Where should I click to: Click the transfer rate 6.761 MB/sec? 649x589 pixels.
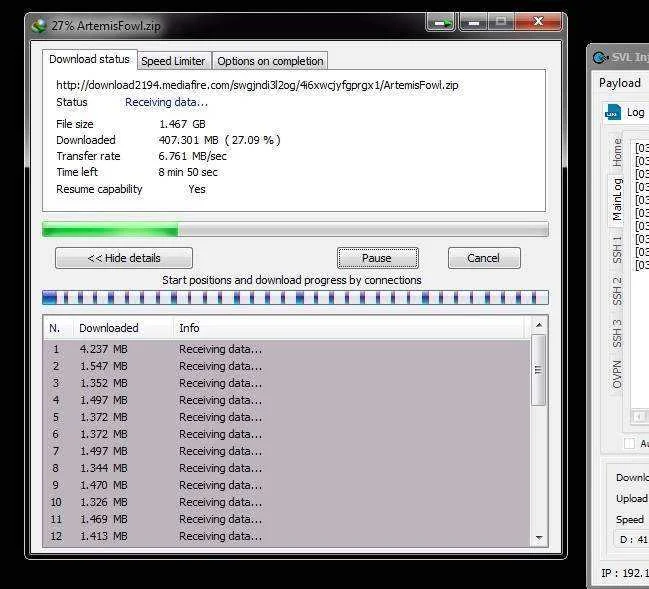click(192, 156)
